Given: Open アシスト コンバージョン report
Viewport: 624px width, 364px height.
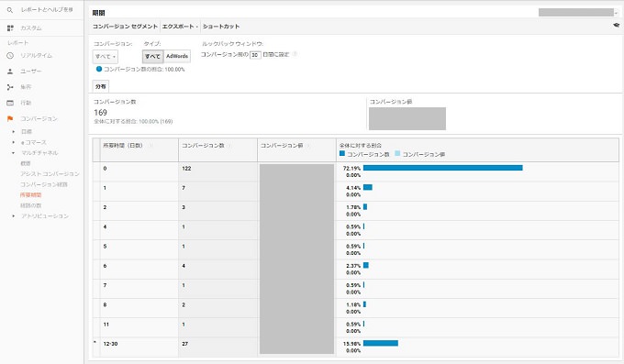Looking at the screenshot, I should [x=50, y=174].
